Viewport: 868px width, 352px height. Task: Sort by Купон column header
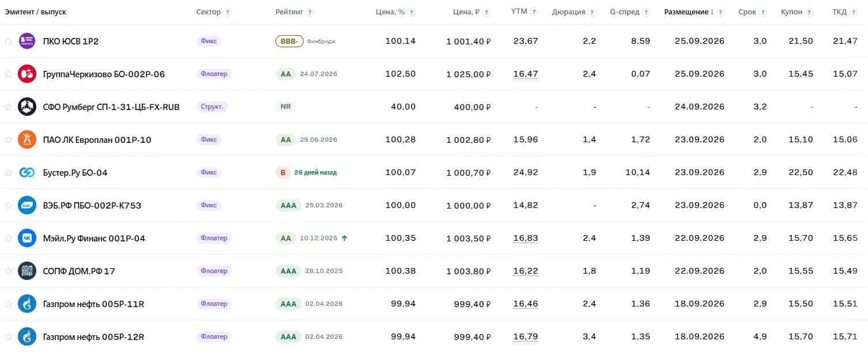(x=791, y=12)
